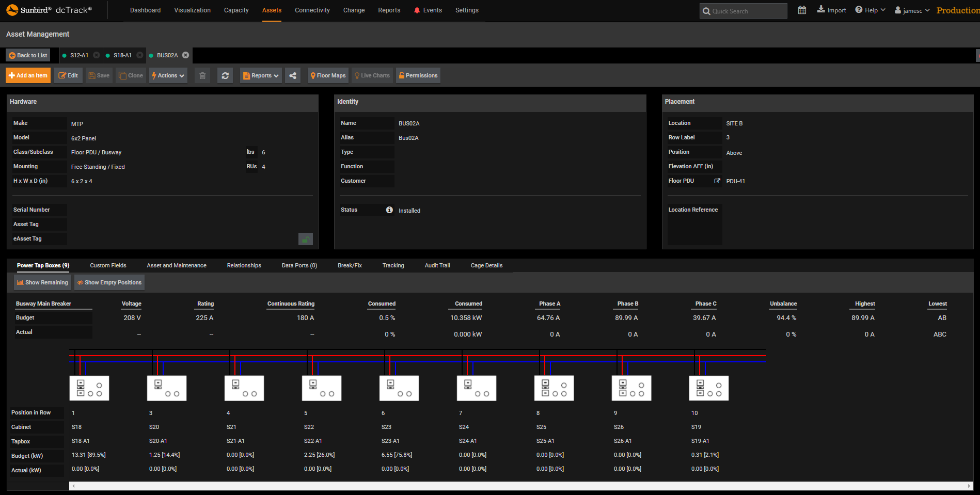Open the Capacity menu
Screen dimensions: 980x495
point(236,10)
